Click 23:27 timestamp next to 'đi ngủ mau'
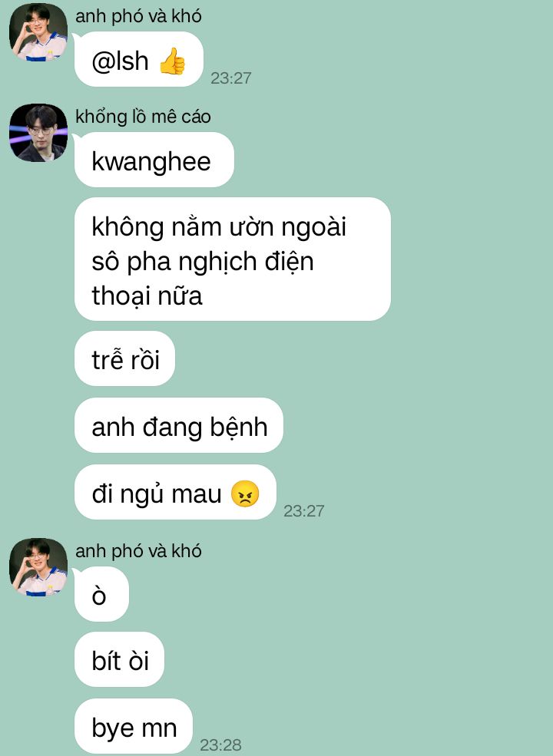This screenshot has height=756, width=553. (304, 510)
